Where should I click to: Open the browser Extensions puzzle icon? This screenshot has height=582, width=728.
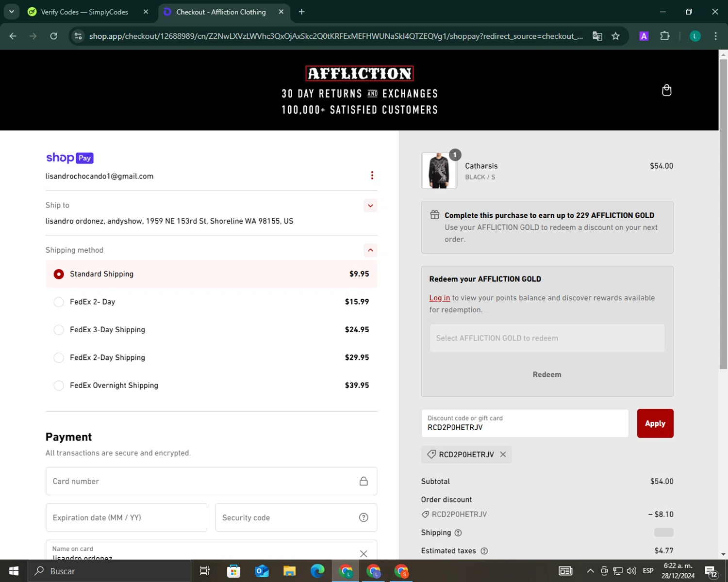665,36
